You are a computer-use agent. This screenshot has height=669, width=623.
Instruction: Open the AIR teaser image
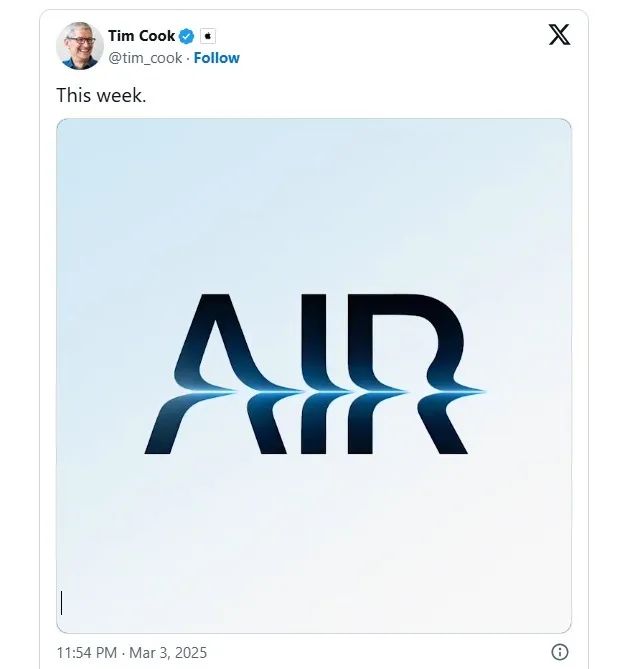point(314,376)
